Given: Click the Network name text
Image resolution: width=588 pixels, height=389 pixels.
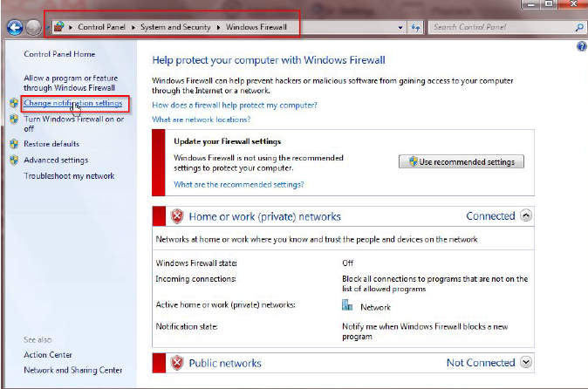Looking at the screenshot, I should [x=375, y=307].
